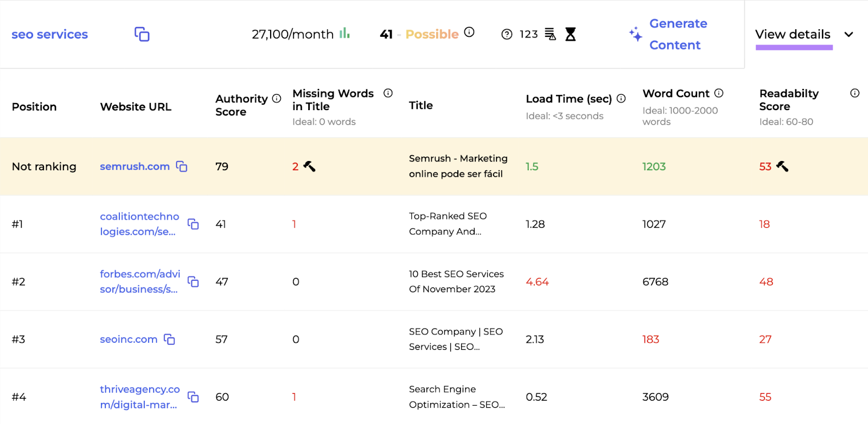Open the View details tab
Image resolution: width=868 pixels, height=424 pixels.
[793, 34]
